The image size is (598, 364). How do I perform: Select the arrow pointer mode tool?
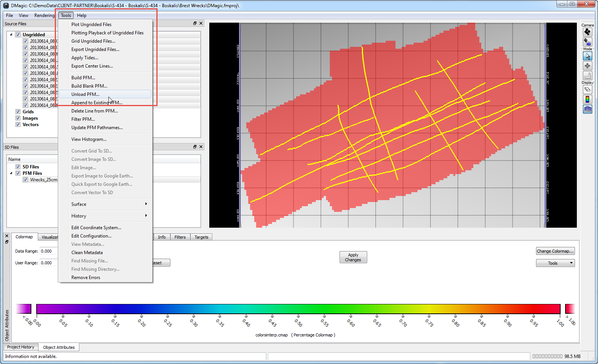coord(587,56)
